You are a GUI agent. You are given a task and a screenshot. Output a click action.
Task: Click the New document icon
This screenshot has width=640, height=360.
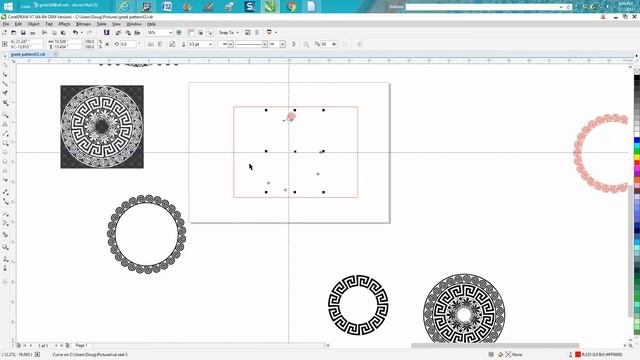(x=5, y=32)
